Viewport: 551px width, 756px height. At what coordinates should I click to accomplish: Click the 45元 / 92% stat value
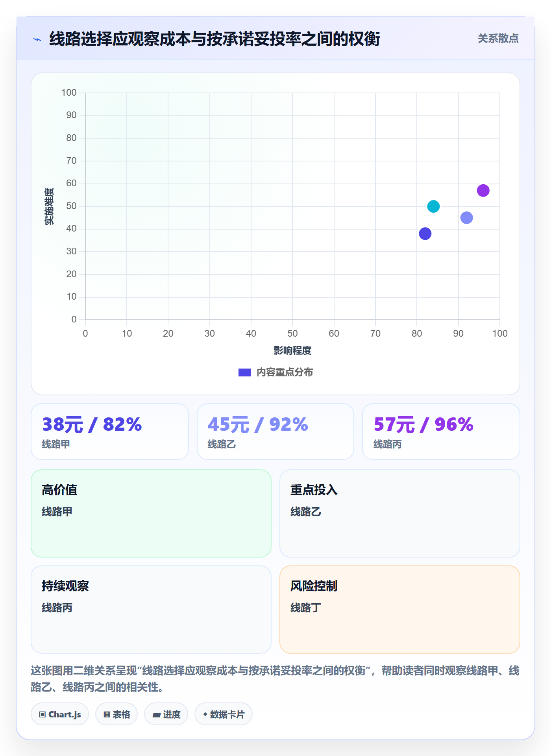[258, 424]
